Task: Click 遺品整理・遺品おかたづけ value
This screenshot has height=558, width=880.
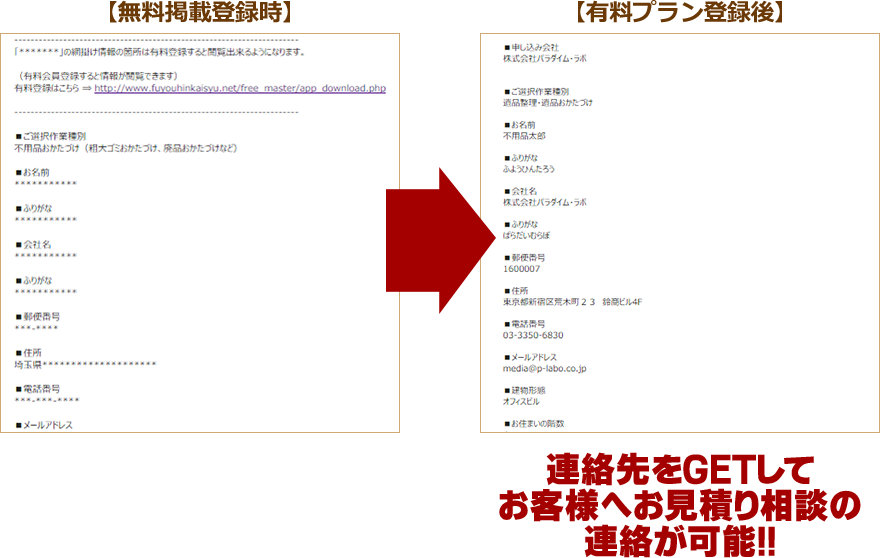Action: tap(548, 103)
